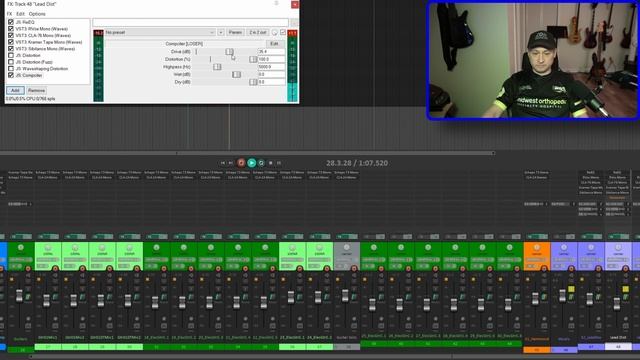The width and height of the screenshot is (640, 360).
Task: Click the red Record transport button
Action: coord(241,163)
